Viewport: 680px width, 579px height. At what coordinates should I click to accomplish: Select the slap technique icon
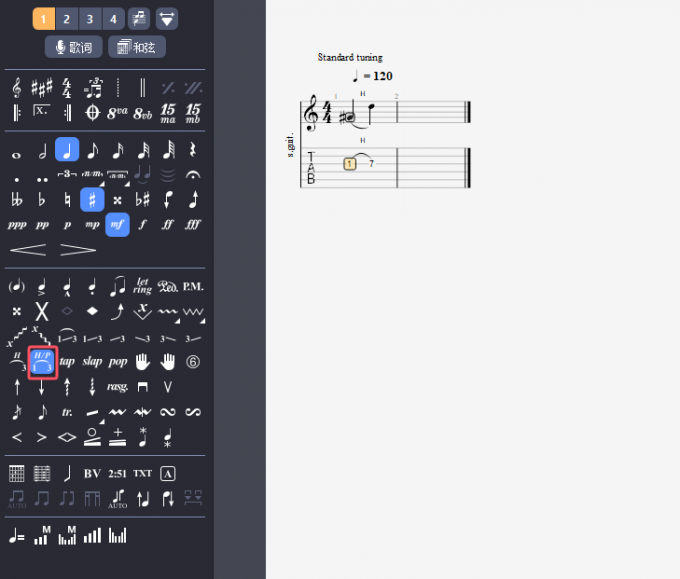(92, 361)
